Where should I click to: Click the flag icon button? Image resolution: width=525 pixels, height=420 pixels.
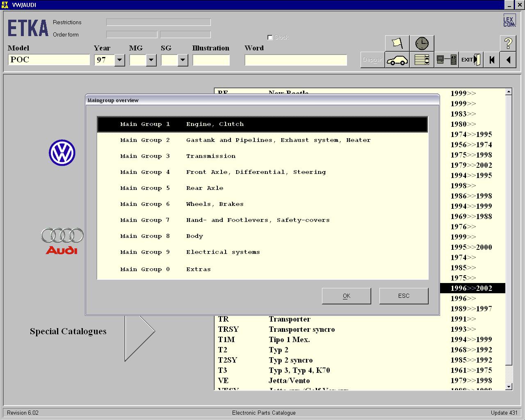point(397,43)
